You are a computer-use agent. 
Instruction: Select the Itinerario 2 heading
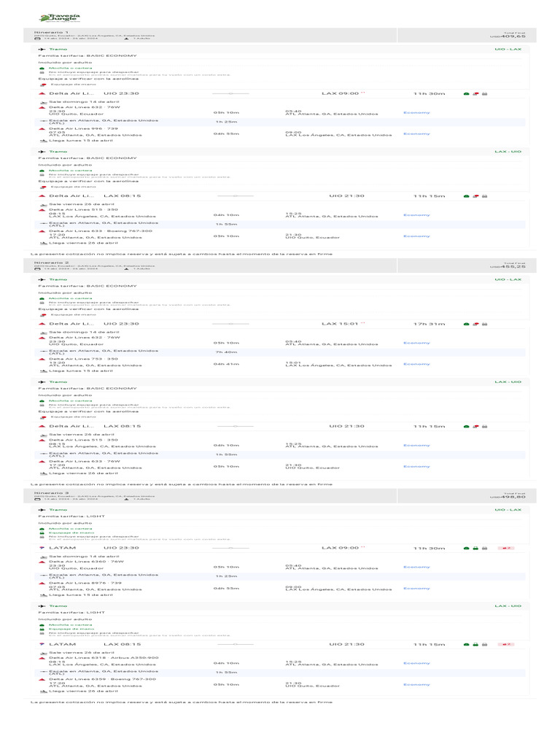(x=51, y=262)
